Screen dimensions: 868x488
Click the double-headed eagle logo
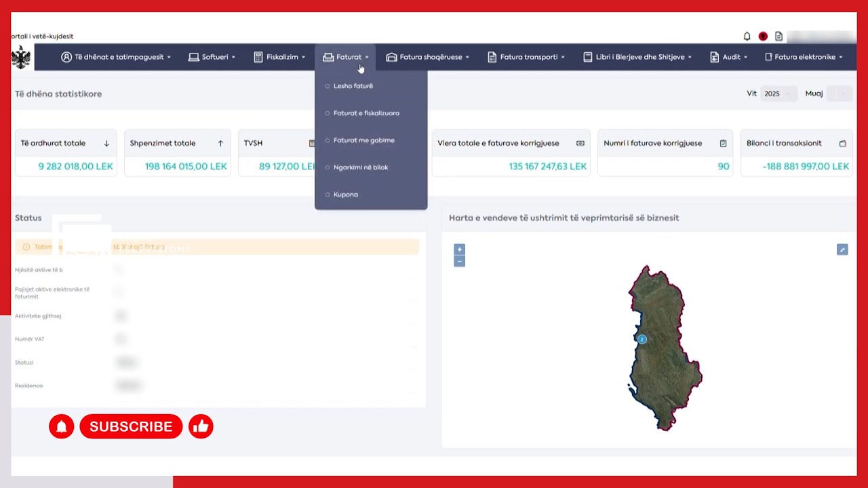[21, 58]
